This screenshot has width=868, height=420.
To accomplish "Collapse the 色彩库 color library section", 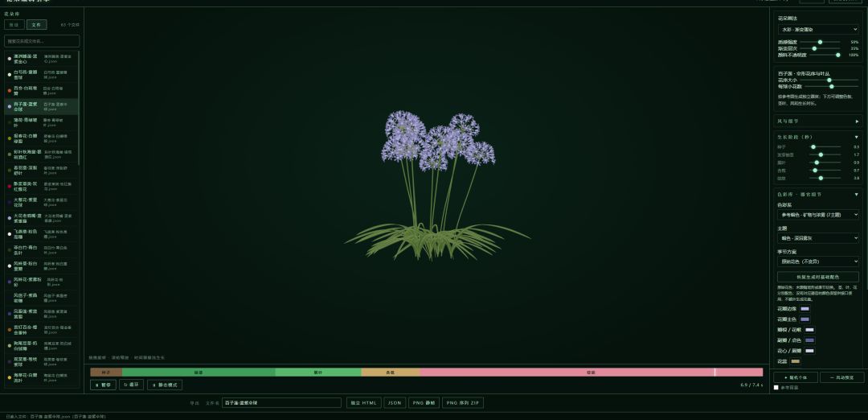I will coord(818,195).
